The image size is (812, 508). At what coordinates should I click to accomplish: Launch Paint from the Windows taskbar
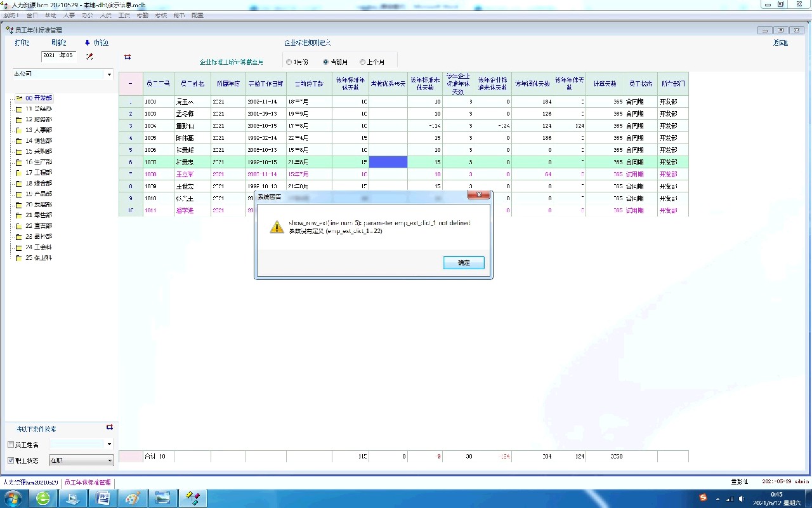point(133,498)
